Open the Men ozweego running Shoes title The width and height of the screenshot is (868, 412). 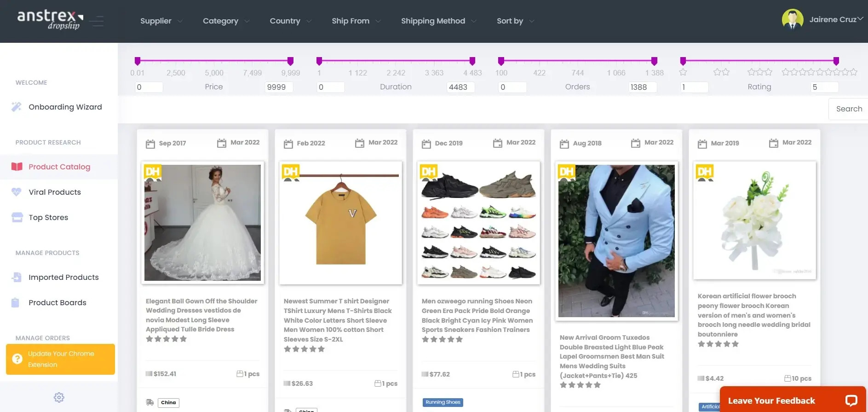coord(477,315)
